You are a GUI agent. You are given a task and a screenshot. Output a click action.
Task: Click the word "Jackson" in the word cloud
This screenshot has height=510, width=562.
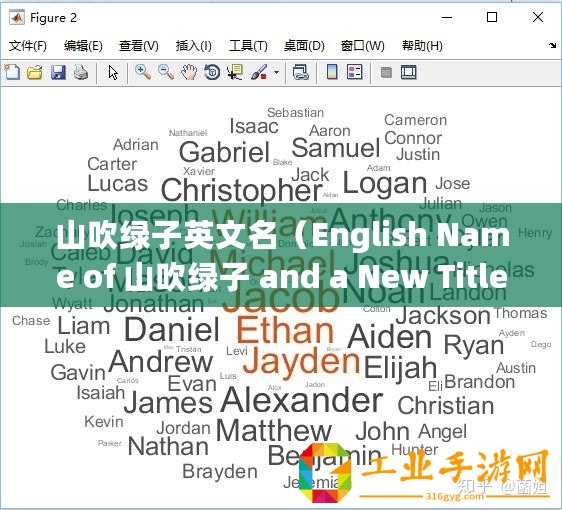pos(443,316)
